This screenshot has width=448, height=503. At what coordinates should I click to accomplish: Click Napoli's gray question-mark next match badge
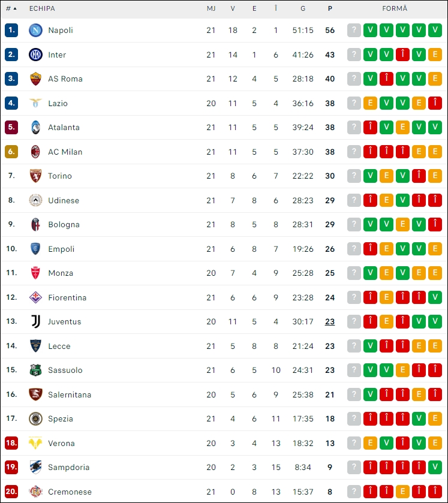pos(354,30)
